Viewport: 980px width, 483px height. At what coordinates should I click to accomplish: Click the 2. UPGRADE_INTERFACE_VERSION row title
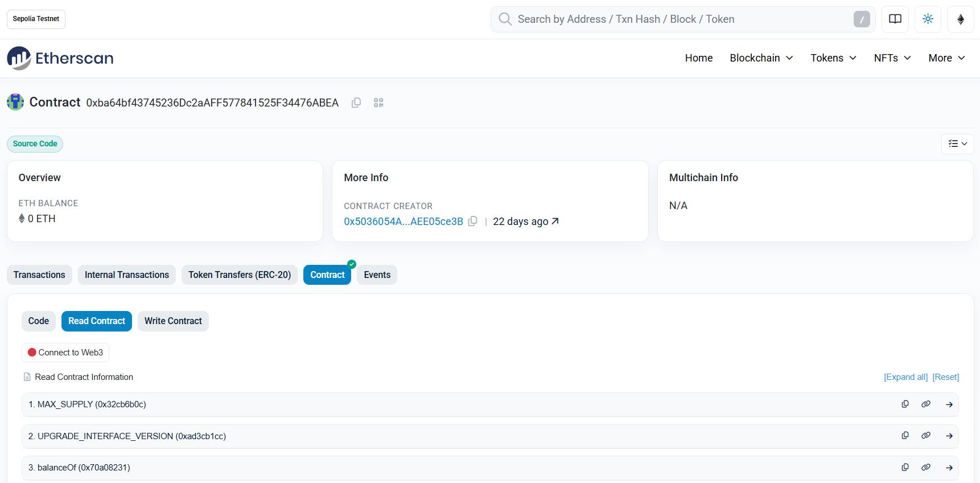127,436
